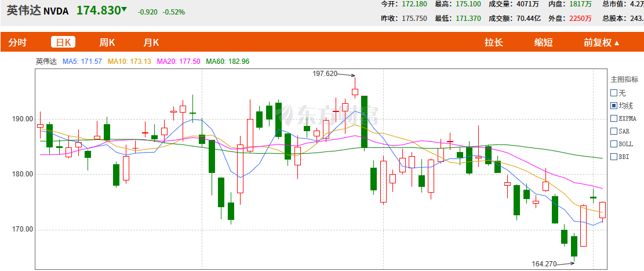
Task: Click the MA60: 182.96 legend label
Action: point(228,62)
